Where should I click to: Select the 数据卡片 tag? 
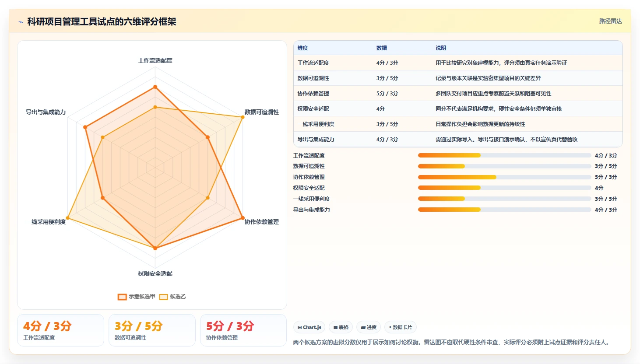tap(400, 327)
